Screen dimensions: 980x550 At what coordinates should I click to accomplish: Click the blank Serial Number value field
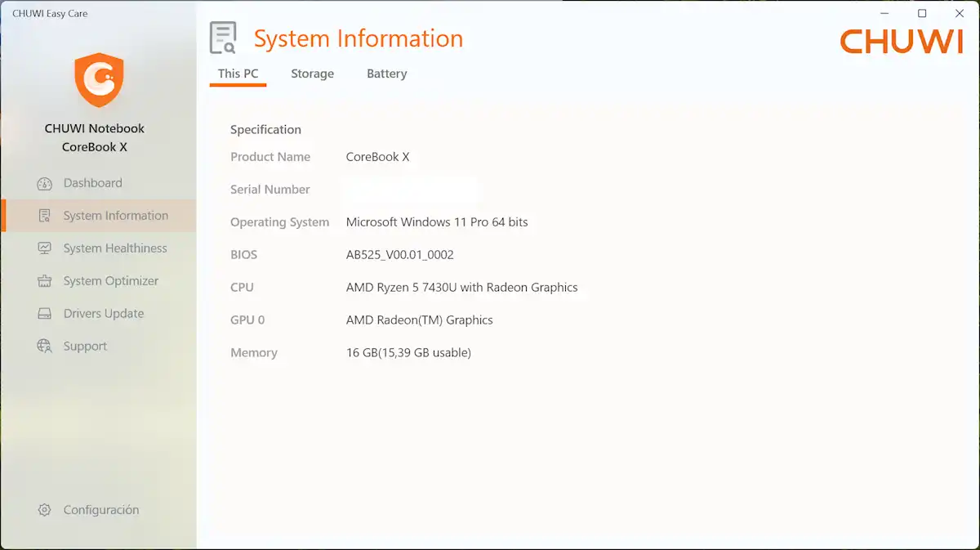coord(410,190)
